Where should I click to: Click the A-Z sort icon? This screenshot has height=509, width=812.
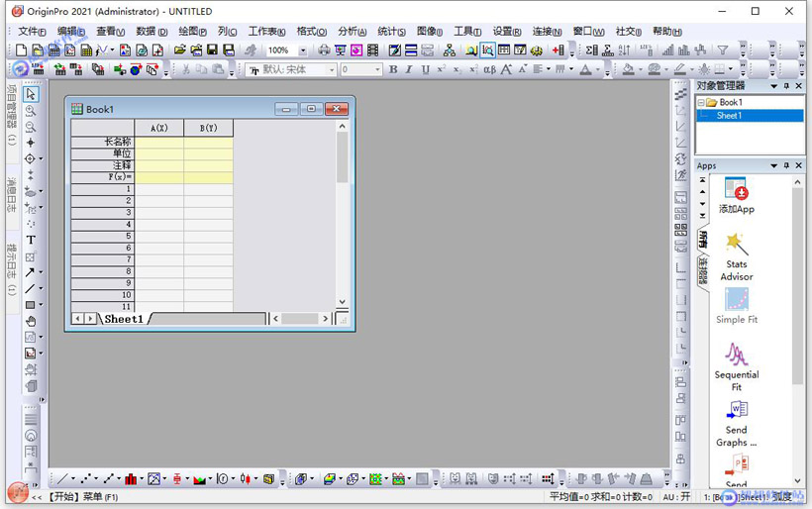[x=625, y=51]
